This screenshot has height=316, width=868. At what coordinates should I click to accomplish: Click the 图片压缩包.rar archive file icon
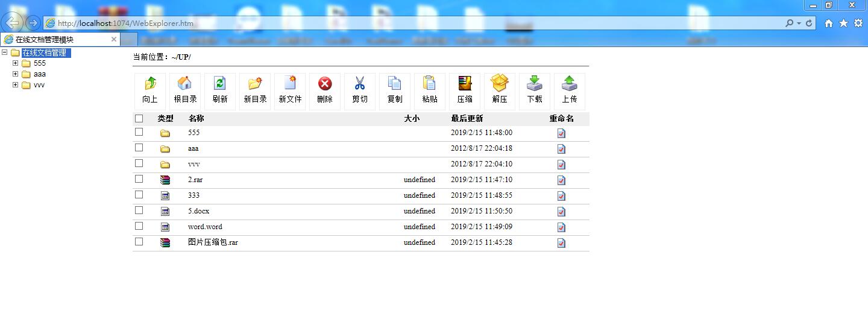[x=165, y=243]
